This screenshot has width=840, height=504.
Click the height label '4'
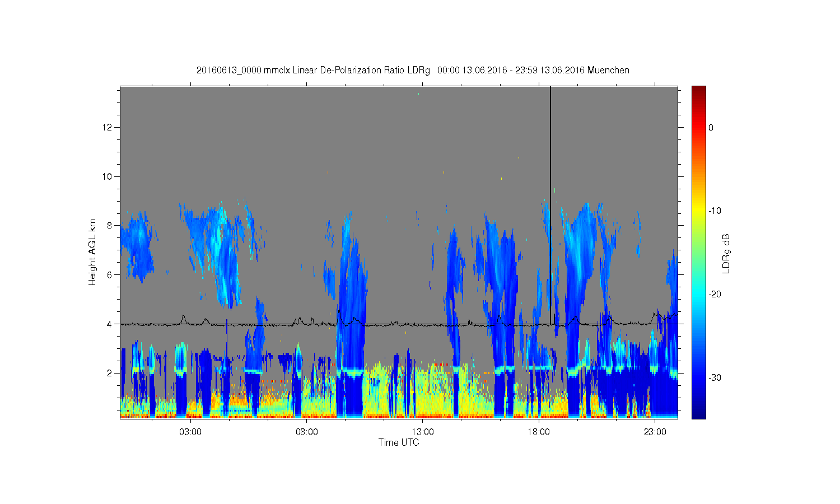110,324
